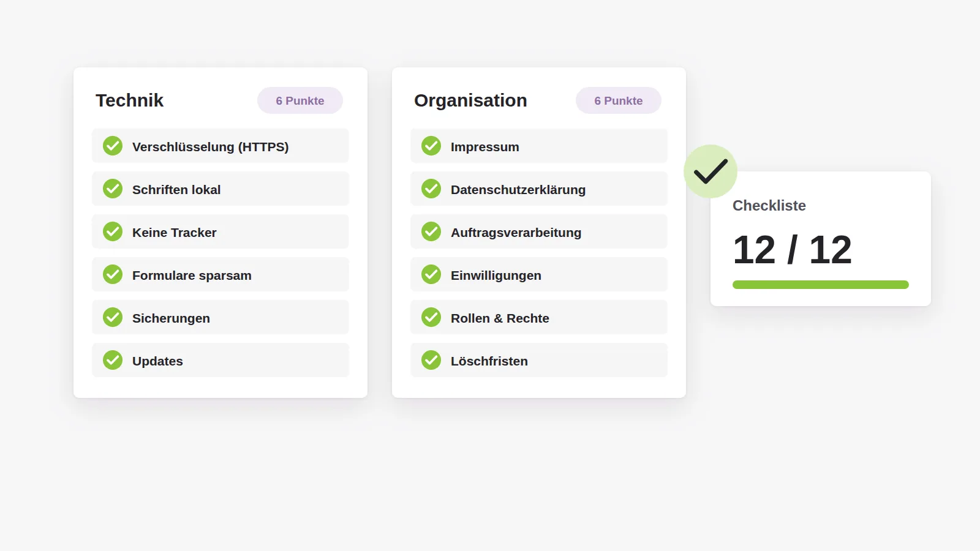Click the green checkmark beside Updates
This screenshot has height=551, width=980.
click(x=113, y=360)
